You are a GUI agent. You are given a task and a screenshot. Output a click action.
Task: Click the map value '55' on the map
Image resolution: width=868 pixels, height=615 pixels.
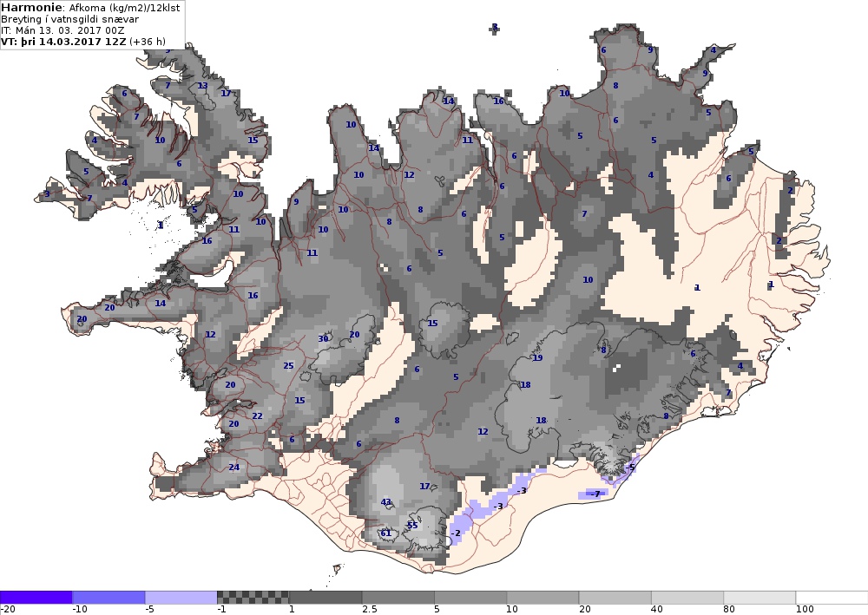[412, 526]
